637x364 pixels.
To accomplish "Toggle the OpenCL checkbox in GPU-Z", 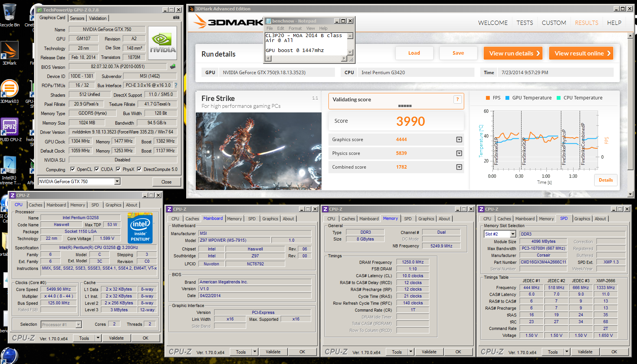I will coord(73,169).
